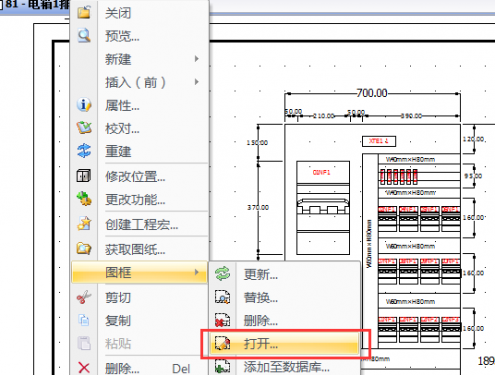The width and height of the screenshot is (495, 375).
Task: Click the magnifier icon for 预览
Action: (x=84, y=35)
